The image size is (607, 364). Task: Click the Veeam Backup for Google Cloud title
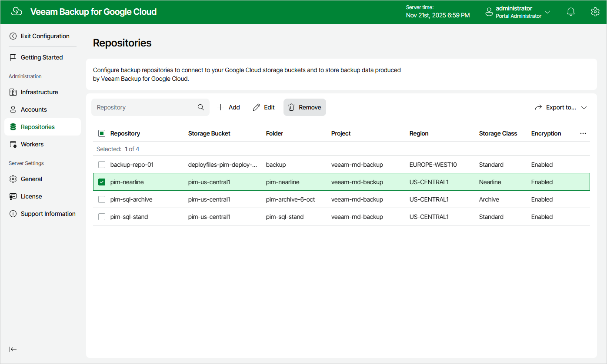pyautogui.click(x=93, y=12)
